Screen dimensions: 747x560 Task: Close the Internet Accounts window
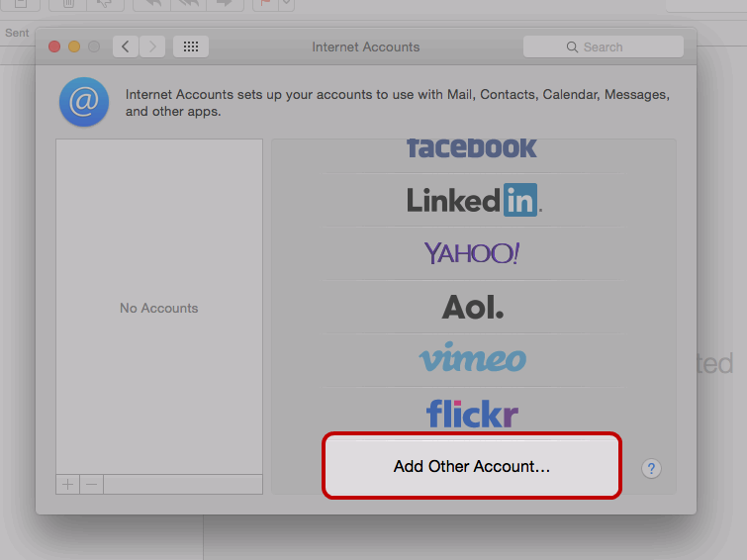click(x=54, y=47)
